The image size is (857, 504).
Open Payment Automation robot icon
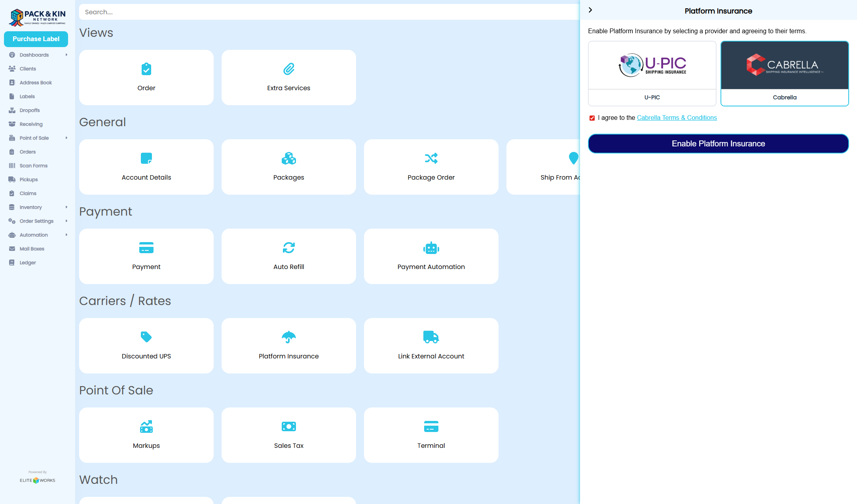tap(431, 248)
